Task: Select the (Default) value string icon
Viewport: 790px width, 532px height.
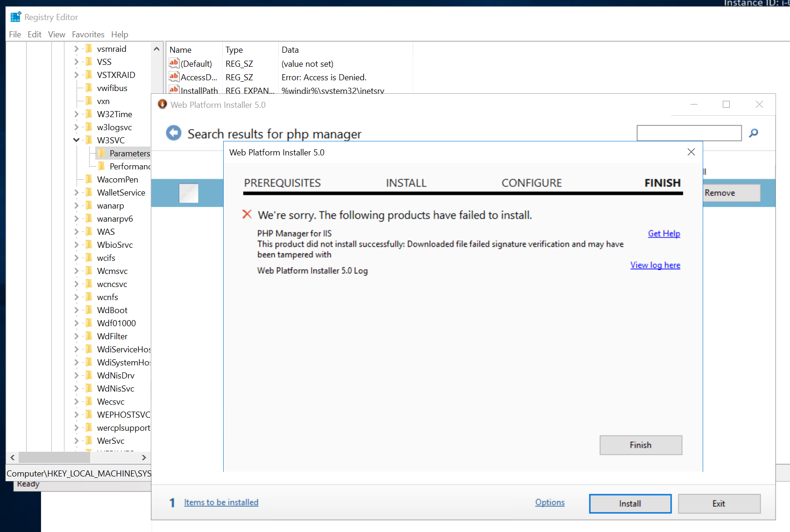Action: coord(174,63)
